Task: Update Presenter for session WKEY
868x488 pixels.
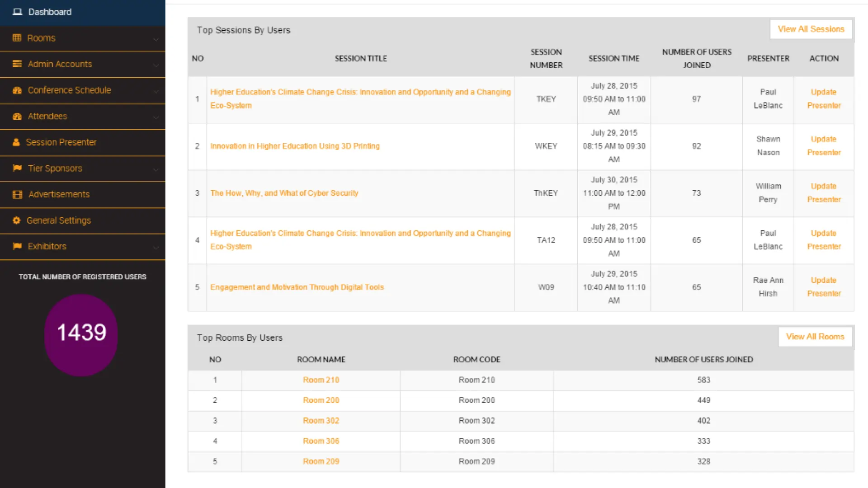Action: pyautogui.click(x=824, y=146)
